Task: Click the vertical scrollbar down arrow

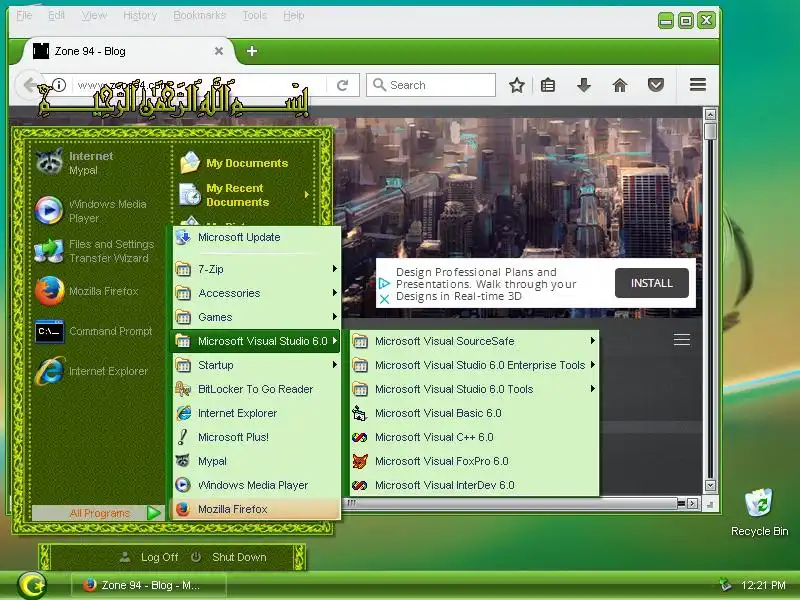Action: (x=710, y=485)
